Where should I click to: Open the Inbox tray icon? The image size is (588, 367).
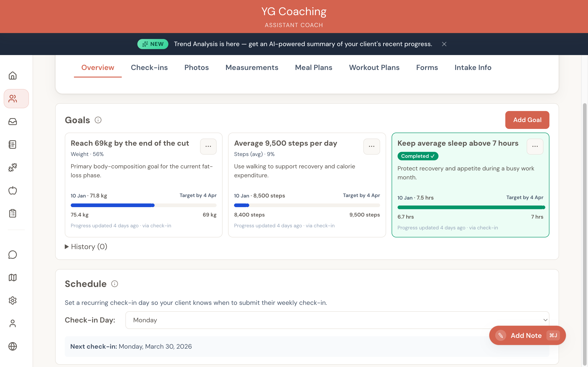pos(12,122)
